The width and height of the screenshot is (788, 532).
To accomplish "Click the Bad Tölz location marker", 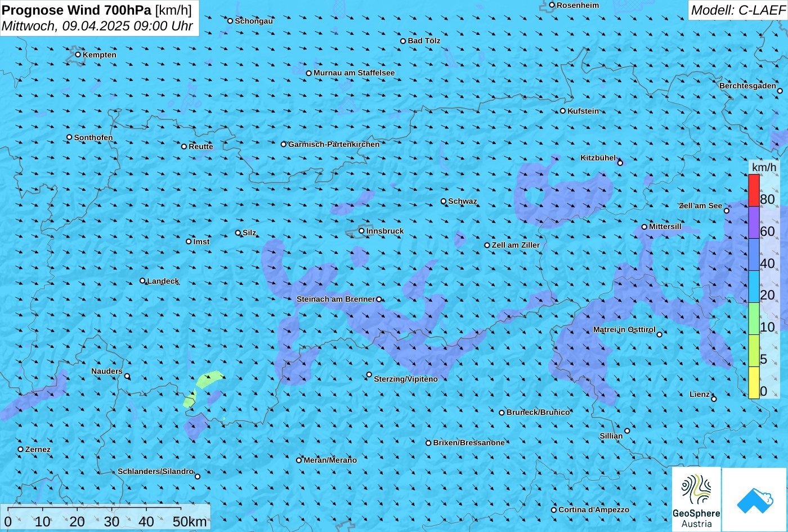I will 403,41.
